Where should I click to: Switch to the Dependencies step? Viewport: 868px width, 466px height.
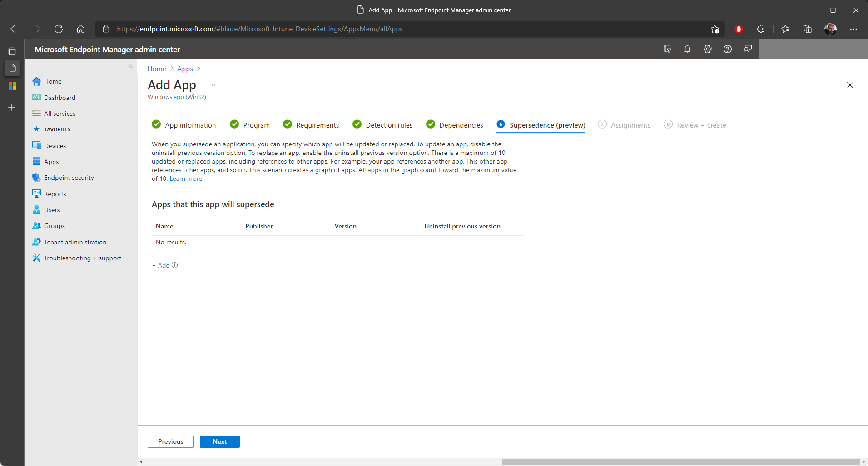tap(455, 125)
